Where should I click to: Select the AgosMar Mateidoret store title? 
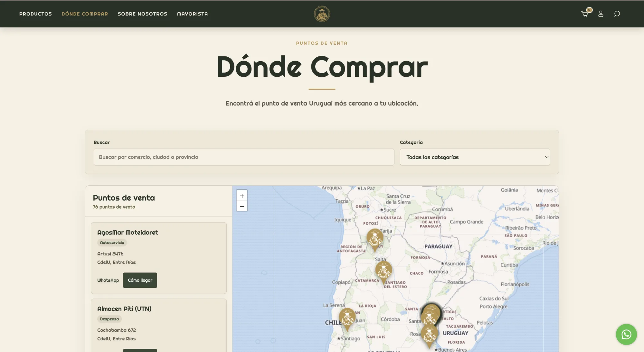[x=128, y=232]
